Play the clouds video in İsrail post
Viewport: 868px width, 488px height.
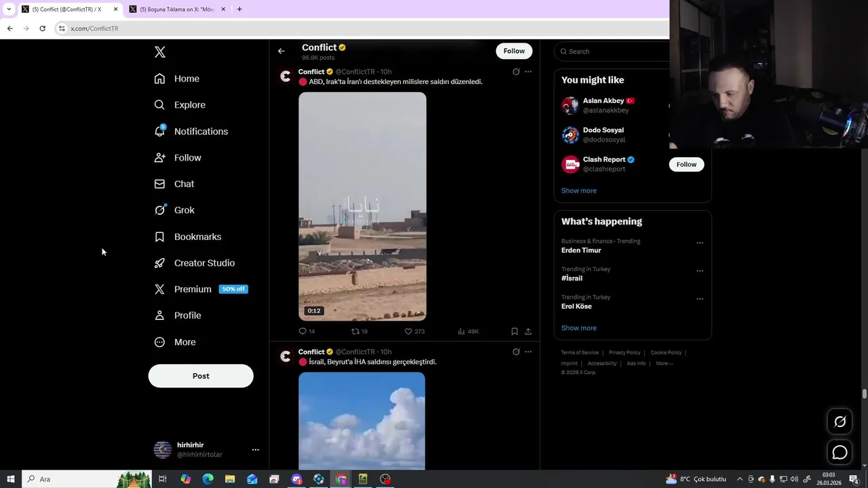362,421
